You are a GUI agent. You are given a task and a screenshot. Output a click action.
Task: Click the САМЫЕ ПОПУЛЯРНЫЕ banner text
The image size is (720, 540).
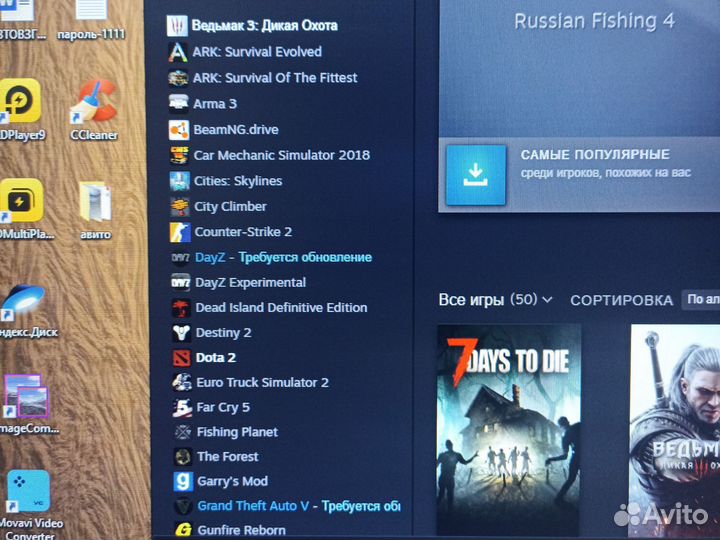595,155
